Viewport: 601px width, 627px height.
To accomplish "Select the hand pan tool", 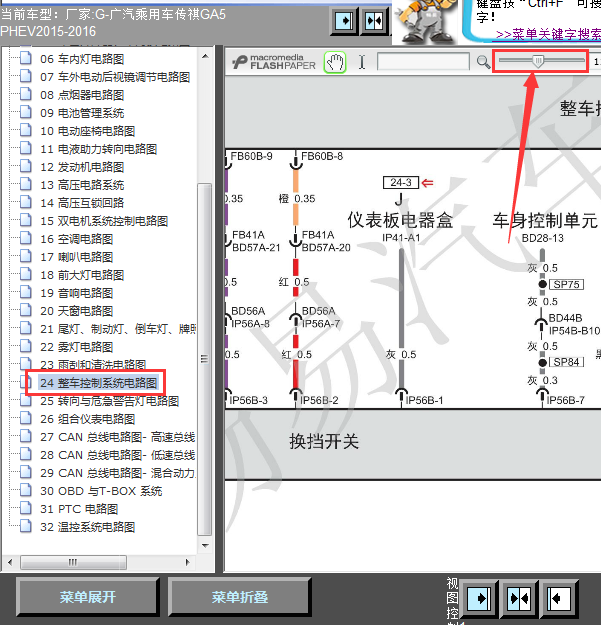I will [x=335, y=62].
